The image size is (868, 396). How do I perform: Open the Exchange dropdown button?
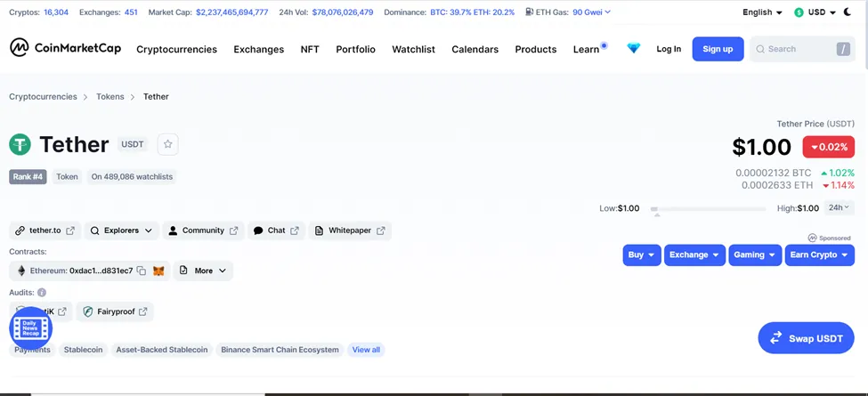694,255
